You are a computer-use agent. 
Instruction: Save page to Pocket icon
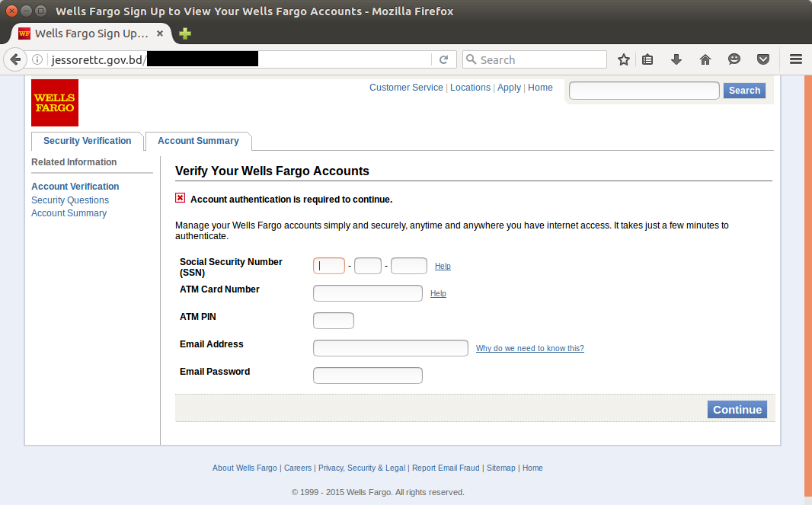[x=763, y=59]
